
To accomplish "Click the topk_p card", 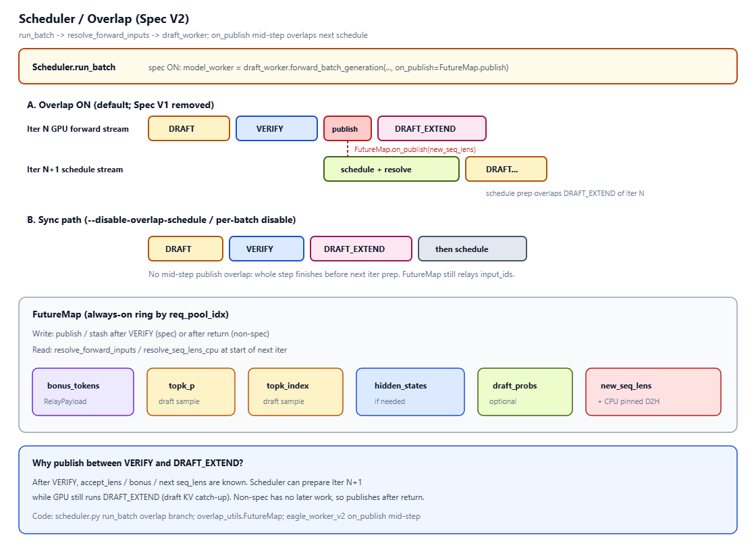I will (191, 392).
